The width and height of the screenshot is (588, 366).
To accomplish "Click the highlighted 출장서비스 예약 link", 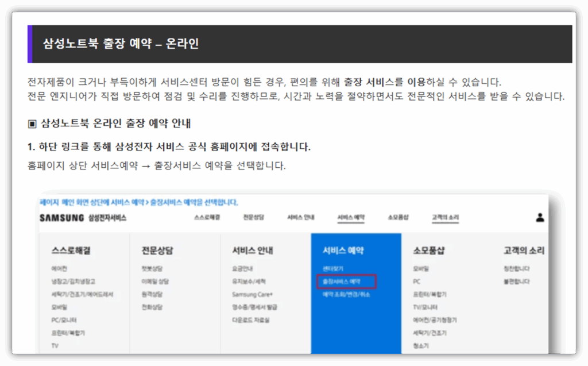I will pos(342,282).
